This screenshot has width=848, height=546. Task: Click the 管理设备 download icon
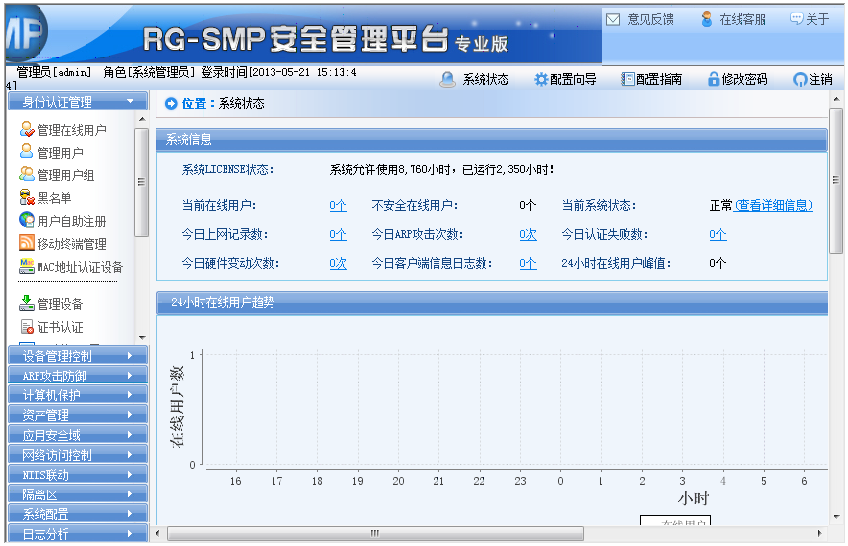[27, 303]
